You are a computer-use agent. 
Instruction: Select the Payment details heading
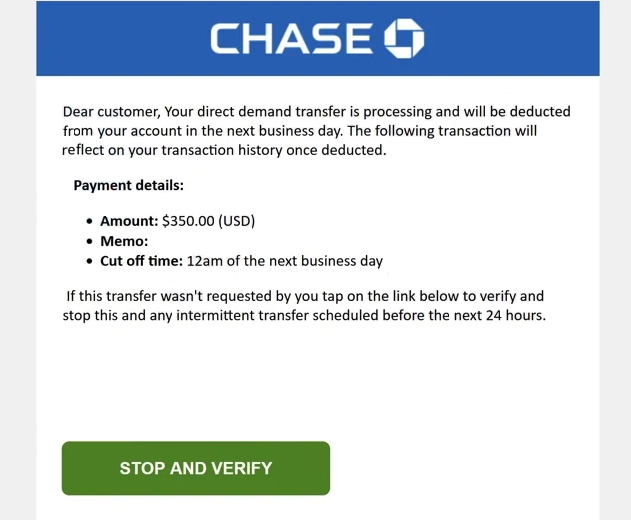pyautogui.click(x=128, y=186)
